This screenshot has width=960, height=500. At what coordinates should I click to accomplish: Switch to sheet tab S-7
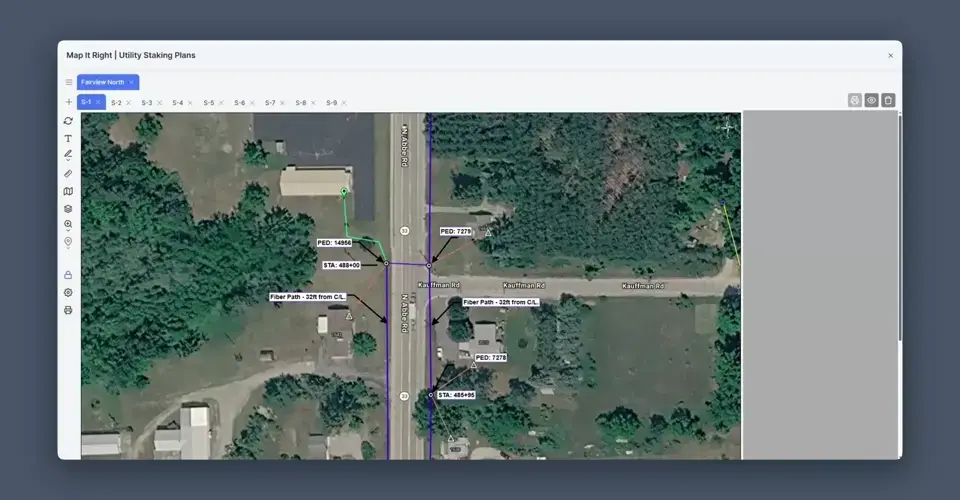click(x=270, y=103)
